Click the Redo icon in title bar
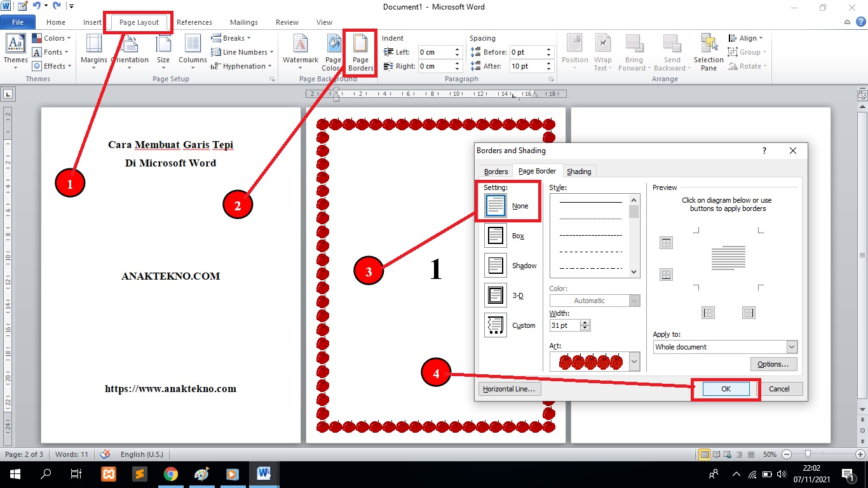This screenshot has width=868, height=488. point(57,7)
